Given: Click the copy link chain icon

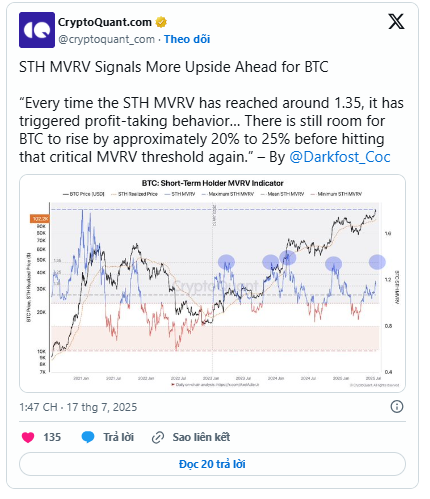Looking at the screenshot, I should point(158,437).
